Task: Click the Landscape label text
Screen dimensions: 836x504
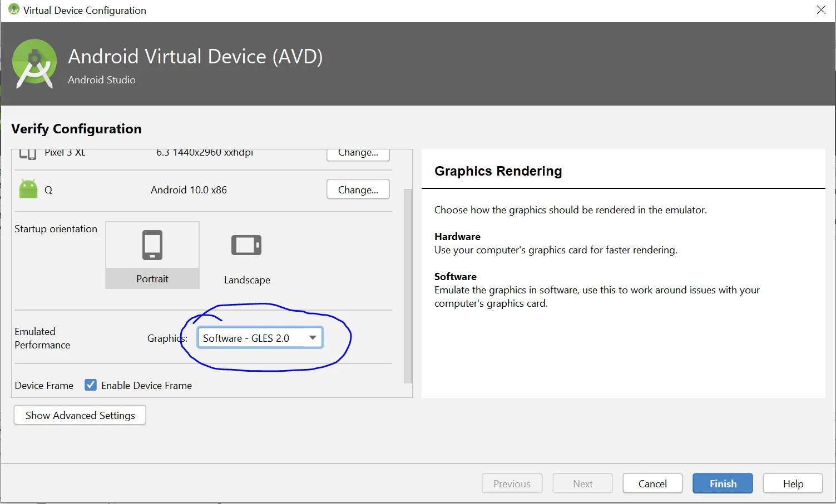Action: pyautogui.click(x=247, y=280)
